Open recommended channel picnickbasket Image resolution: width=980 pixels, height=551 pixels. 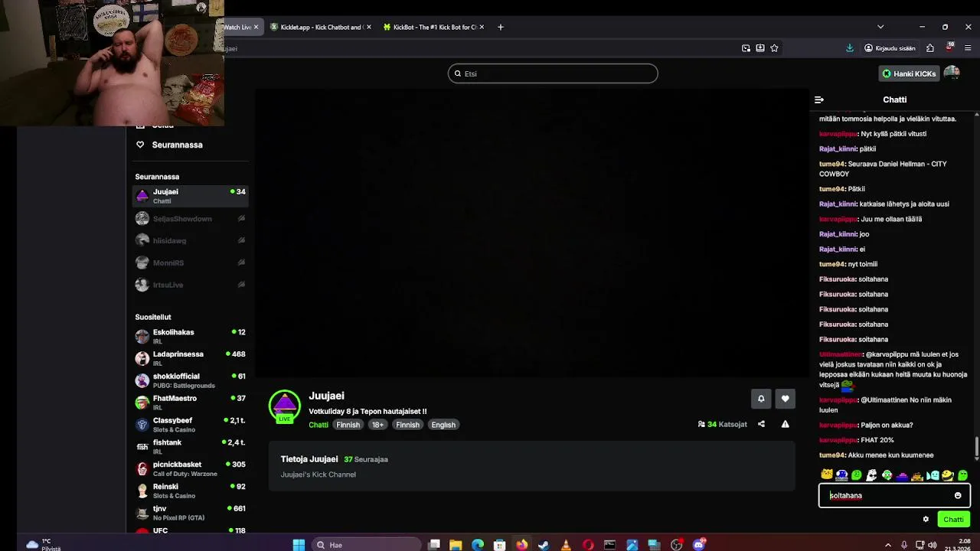(x=190, y=468)
